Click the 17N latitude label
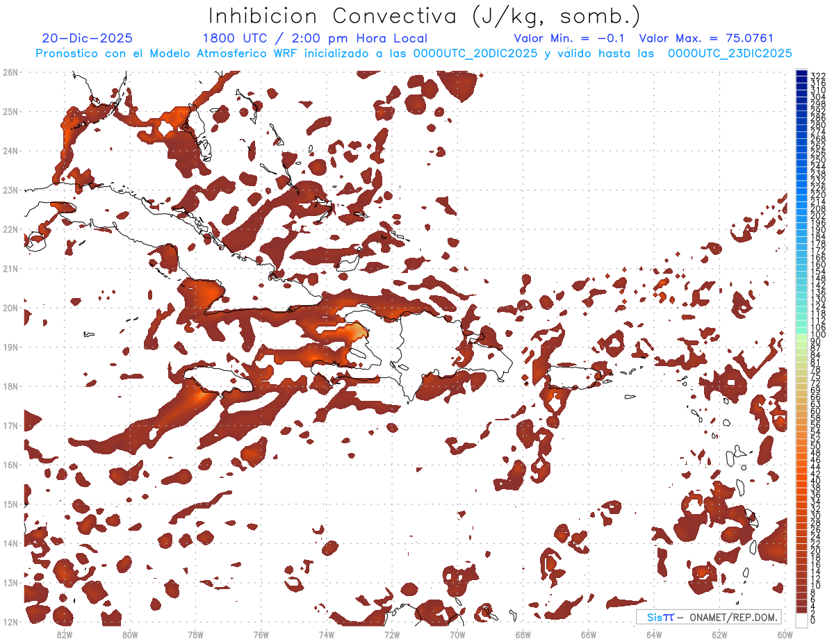834x644 pixels. (10, 425)
